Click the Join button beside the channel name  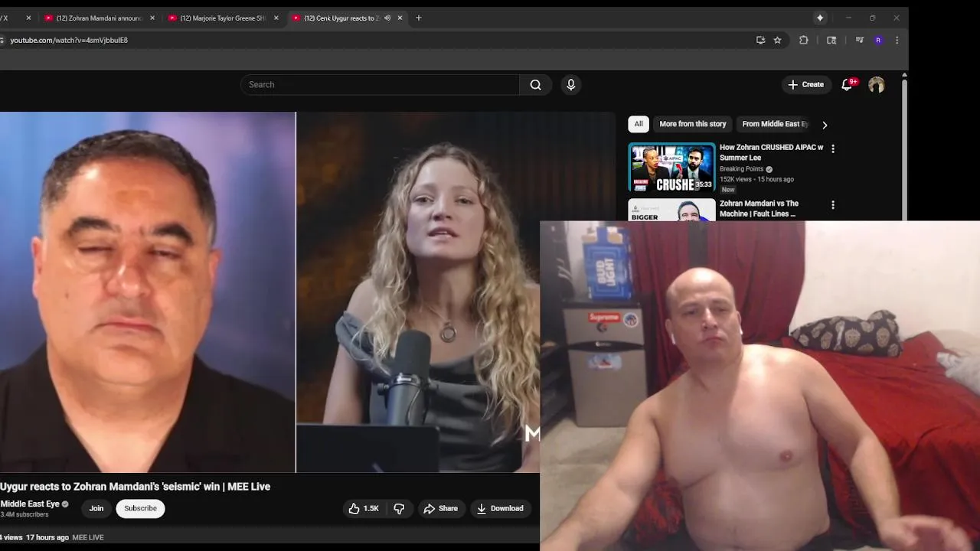(96, 508)
